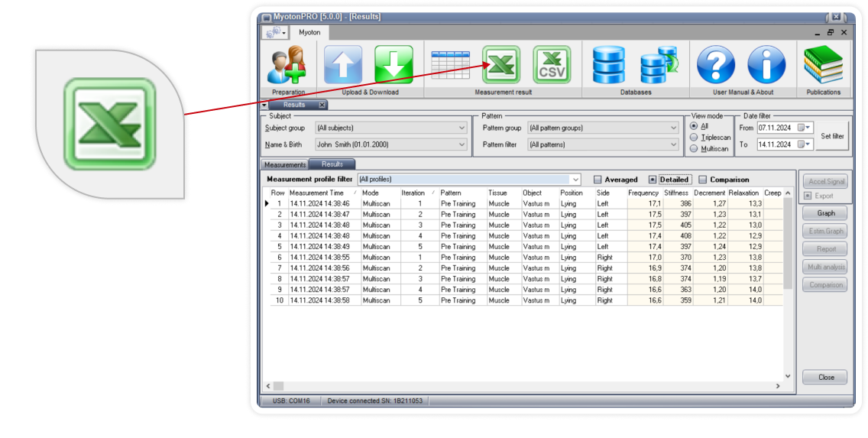The height and width of the screenshot is (438, 868).
Task: Select the Multiscan view mode
Action: 694,148
